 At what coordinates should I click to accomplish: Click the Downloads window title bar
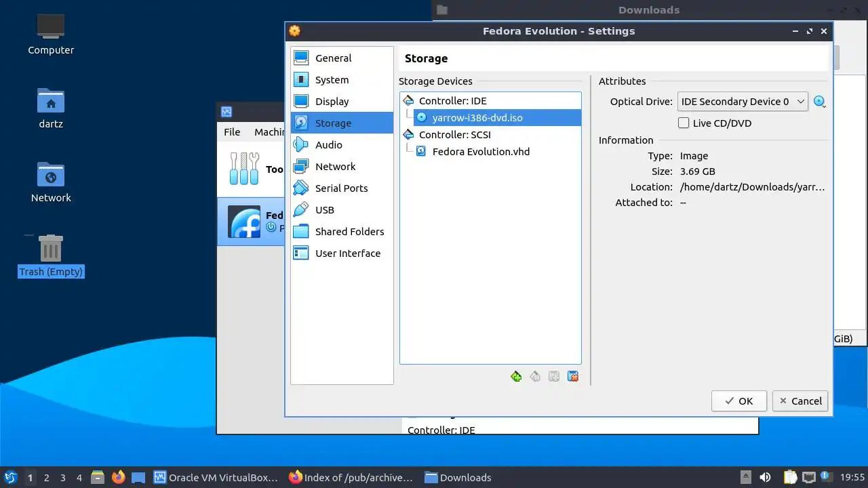point(649,10)
